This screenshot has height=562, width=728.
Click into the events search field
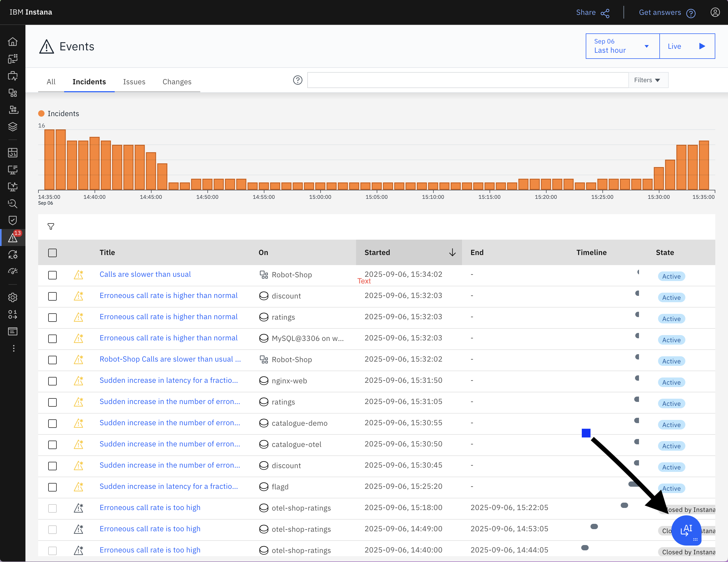pyautogui.click(x=468, y=80)
